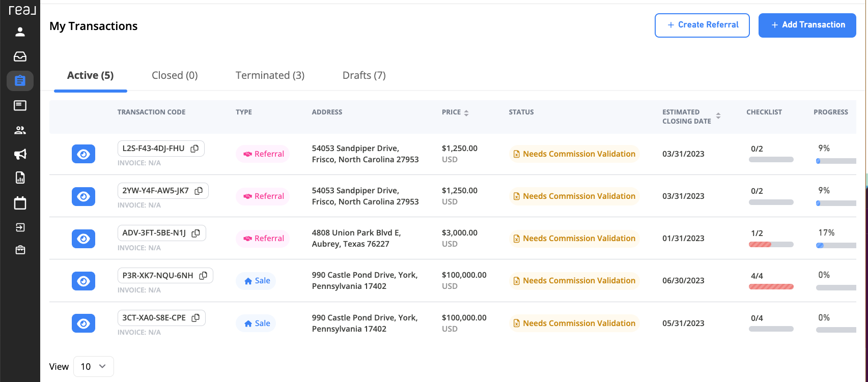Click transaction code L2S-F43-4DJ-FHU text
868x382 pixels.
pos(154,149)
